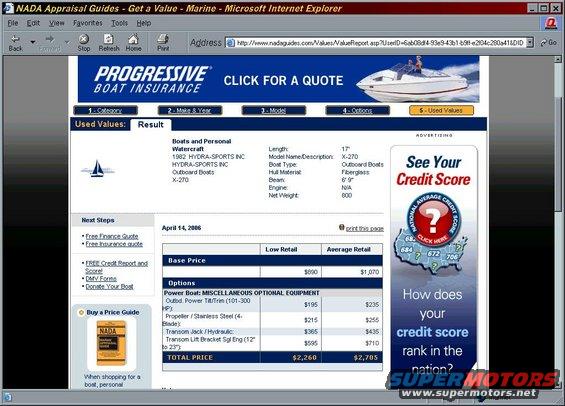This screenshot has width=565, height=406.
Task: Open FREE Credit Report and Score link
Action: [x=116, y=267]
